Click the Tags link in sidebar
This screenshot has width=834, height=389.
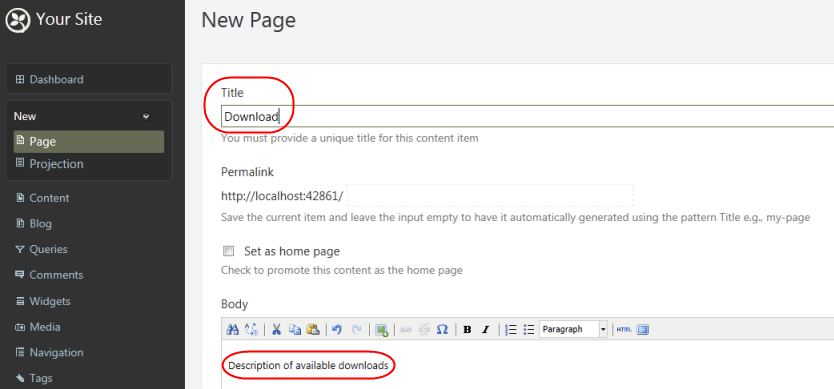(x=41, y=378)
